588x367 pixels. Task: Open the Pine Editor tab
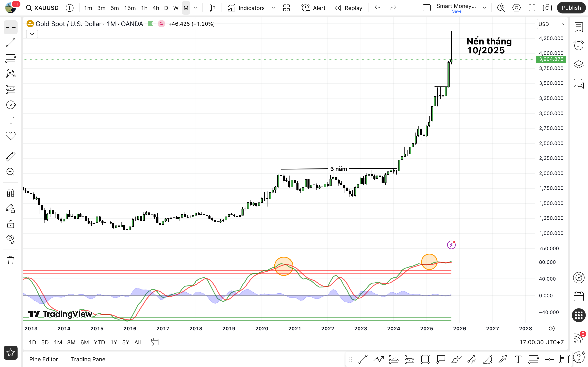[x=43, y=359]
